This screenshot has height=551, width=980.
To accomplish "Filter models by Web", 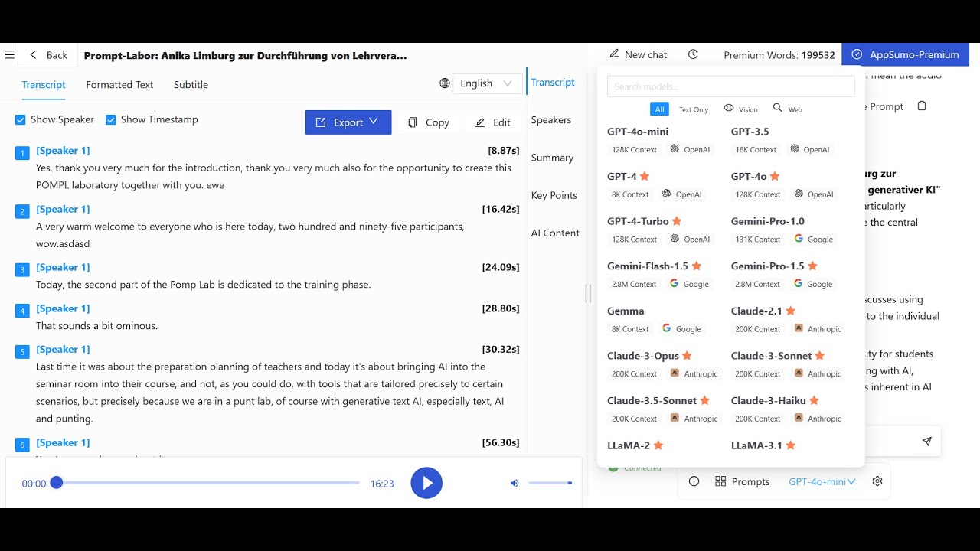I will (x=788, y=109).
